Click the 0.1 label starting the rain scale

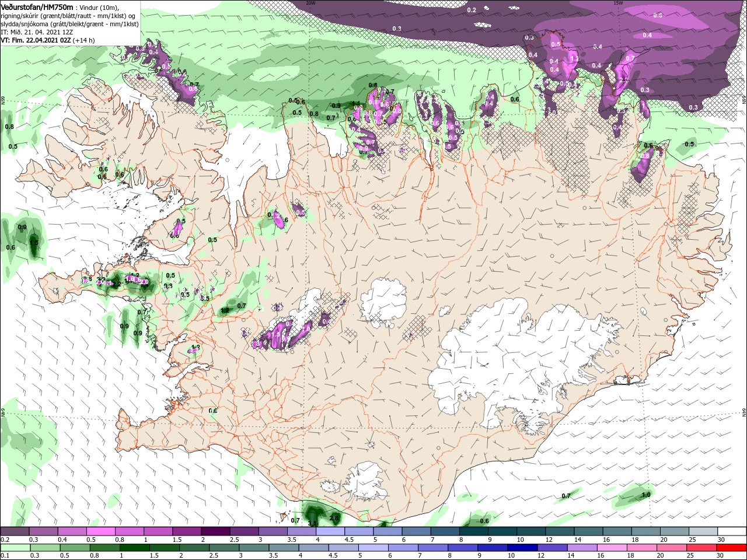click(5, 556)
